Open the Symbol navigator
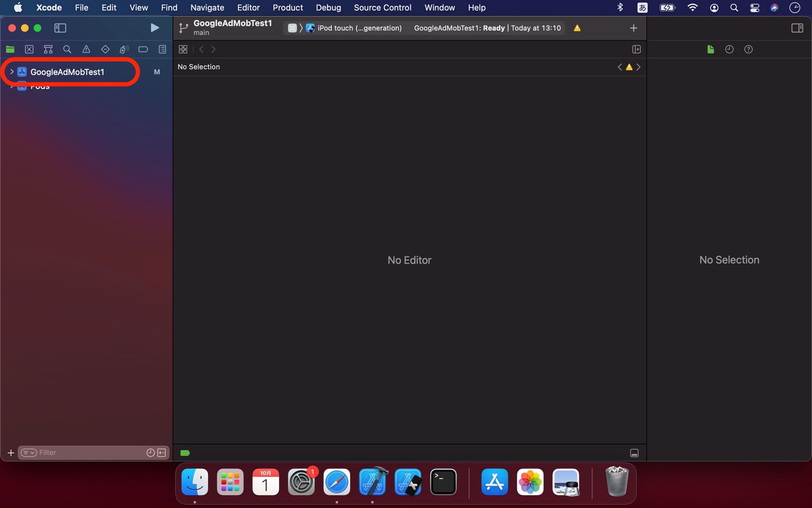 click(48, 50)
